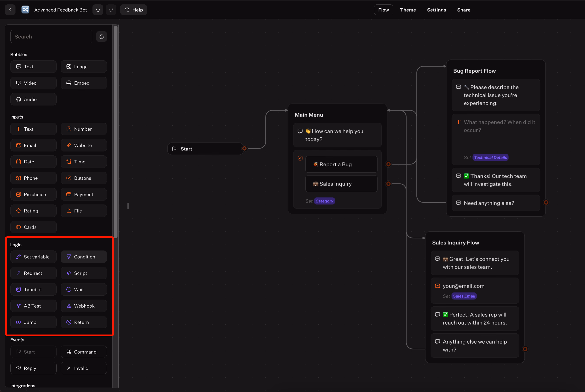Click the Start node output connector
Screen dimensions: 585x392
pyautogui.click(x=244, y=149)
